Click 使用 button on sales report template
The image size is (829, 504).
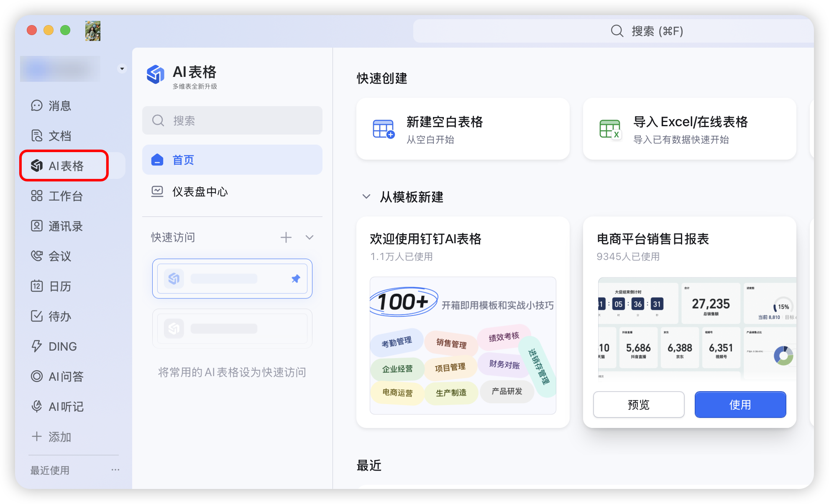point(740,405)
